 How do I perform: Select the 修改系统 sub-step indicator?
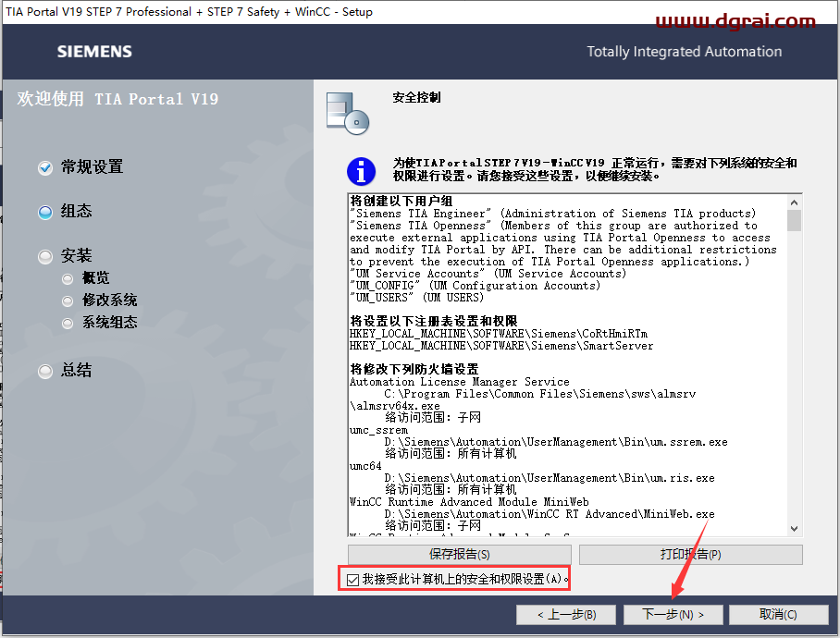click(68, 301)
